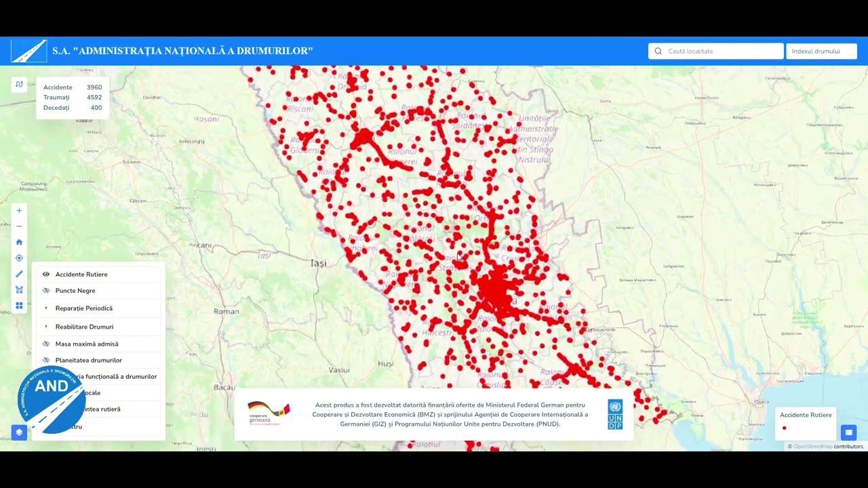
Task: Click the BMZ GIZ funding notice text
Action: pyautogui.click(x=450, y=414)
